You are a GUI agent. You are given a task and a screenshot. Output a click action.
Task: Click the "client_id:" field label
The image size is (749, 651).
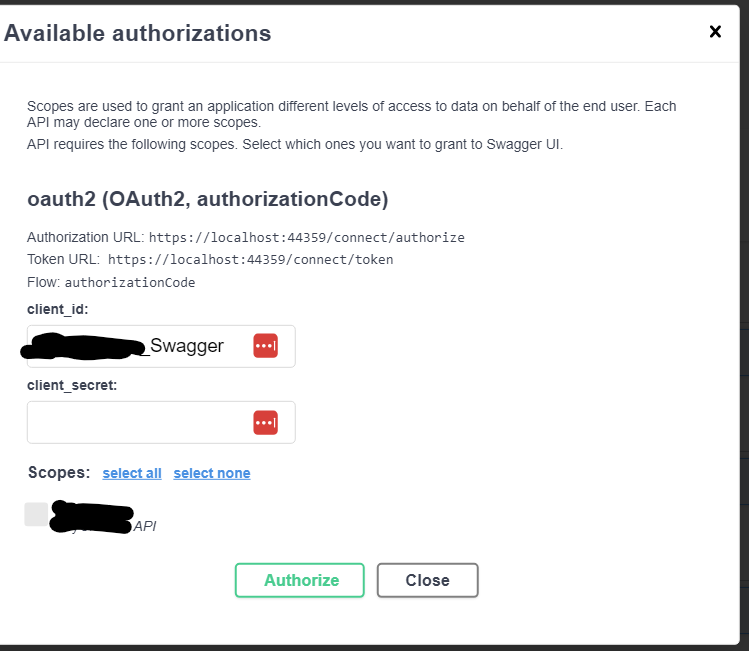[58, 309]
